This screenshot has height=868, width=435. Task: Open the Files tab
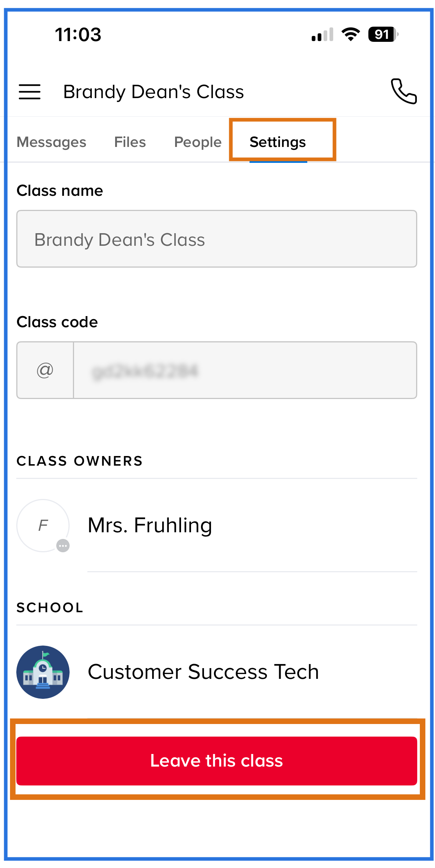(130, 142)
